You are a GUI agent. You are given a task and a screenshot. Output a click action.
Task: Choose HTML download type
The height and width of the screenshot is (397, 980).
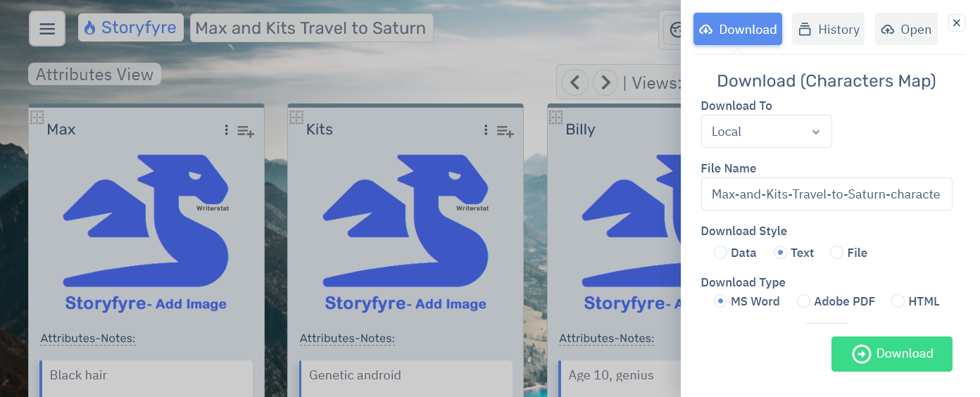898,301
